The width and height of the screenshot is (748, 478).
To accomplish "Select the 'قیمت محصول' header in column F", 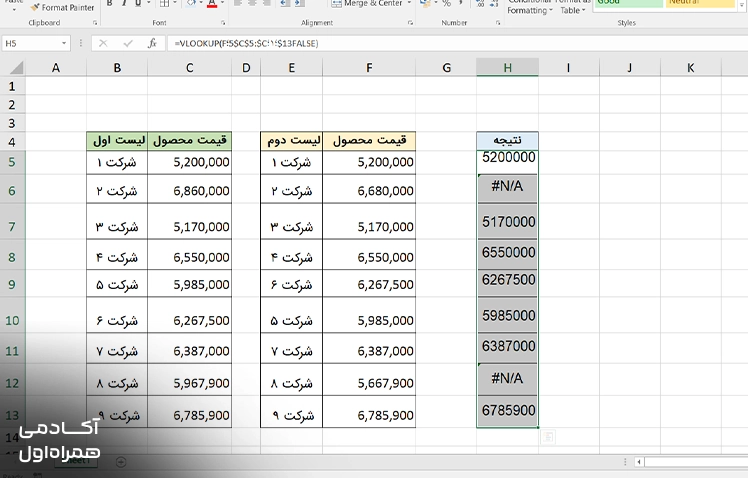I will [x=369, y=141].
